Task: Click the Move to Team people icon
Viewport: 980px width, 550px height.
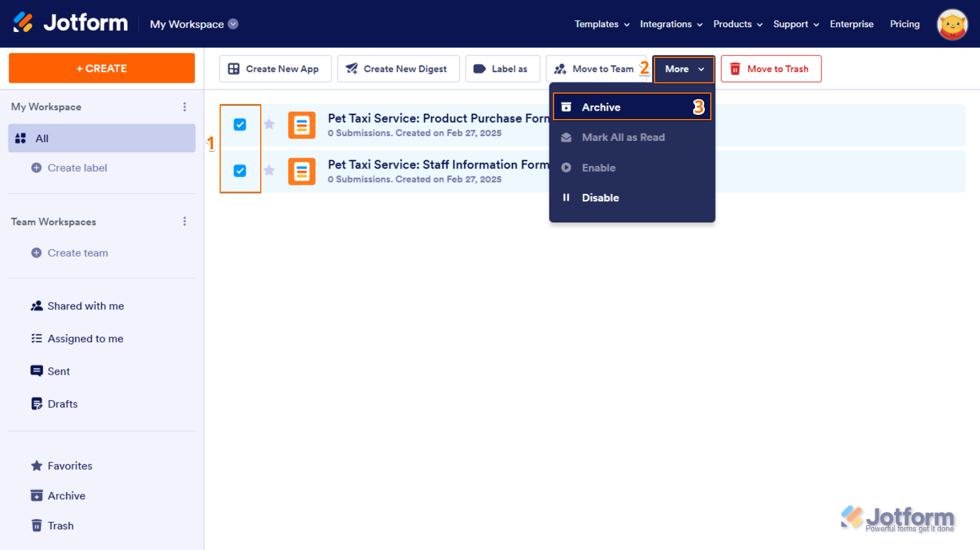Action: click(560, 69)
